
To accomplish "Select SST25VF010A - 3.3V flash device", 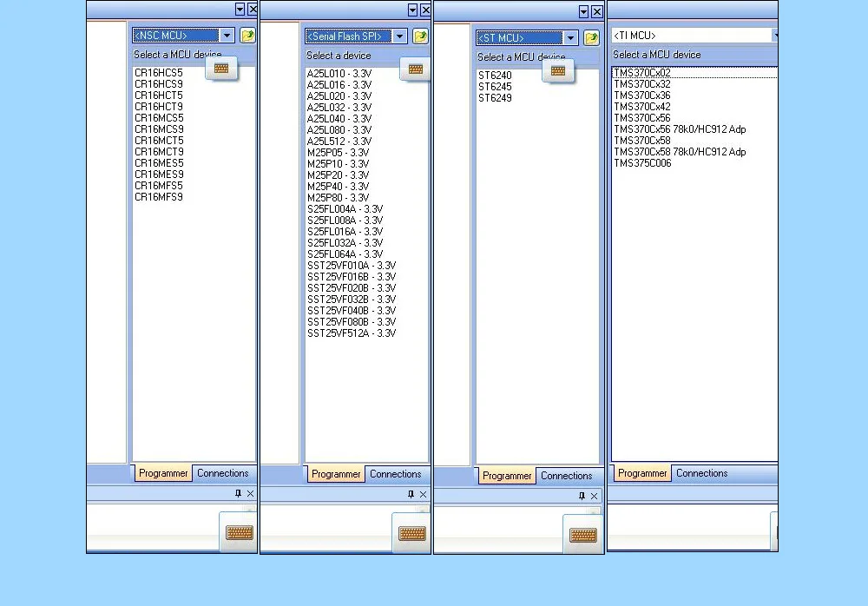I will click(352, 266).
